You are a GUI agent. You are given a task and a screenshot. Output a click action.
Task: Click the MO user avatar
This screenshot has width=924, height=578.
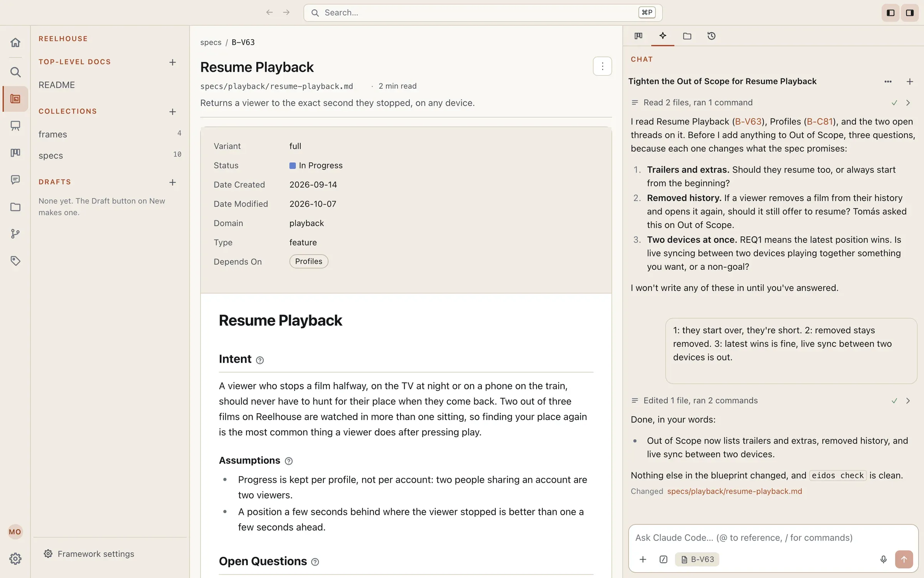click(15, 532)
